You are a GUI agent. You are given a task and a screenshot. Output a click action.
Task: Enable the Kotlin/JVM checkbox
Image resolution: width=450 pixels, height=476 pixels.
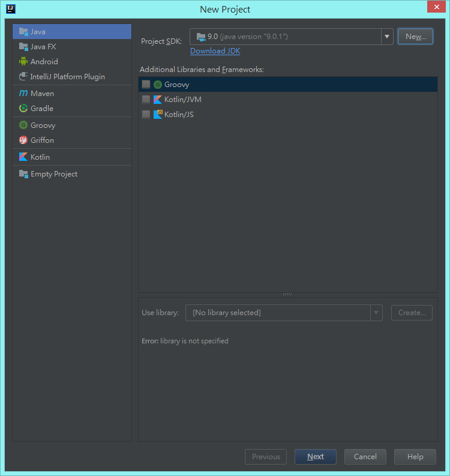point(146,99)
